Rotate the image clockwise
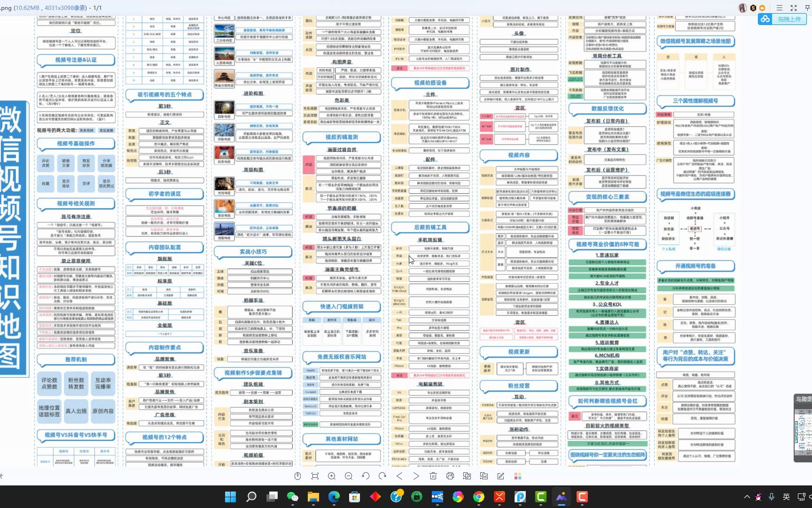The image size is (812, 508). [x=383, y=476]
